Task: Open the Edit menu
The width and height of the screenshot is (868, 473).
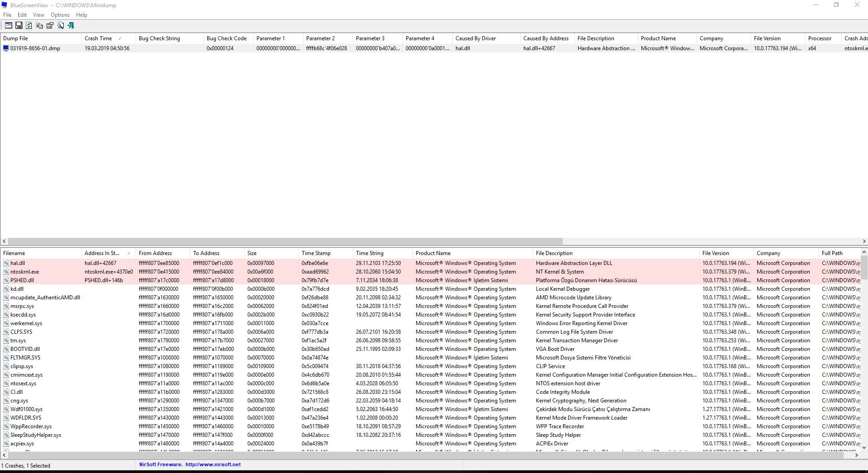Action: click(22, 15)
